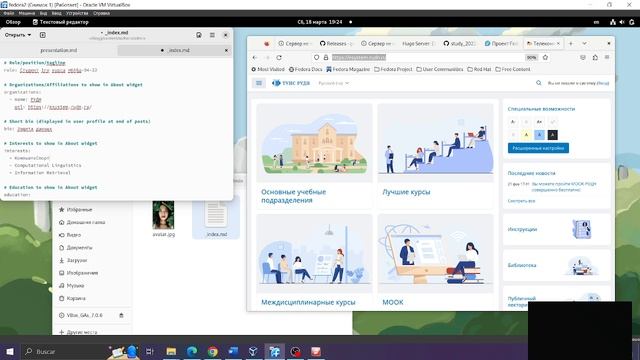Screen dimensions: 640x360
Task: Expand the list all tabs chevron
Action: click(584, 43)
